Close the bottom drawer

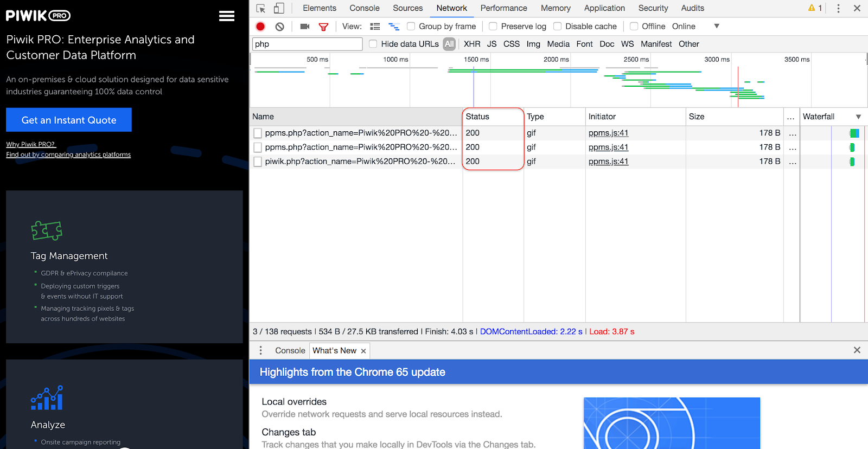857,350
